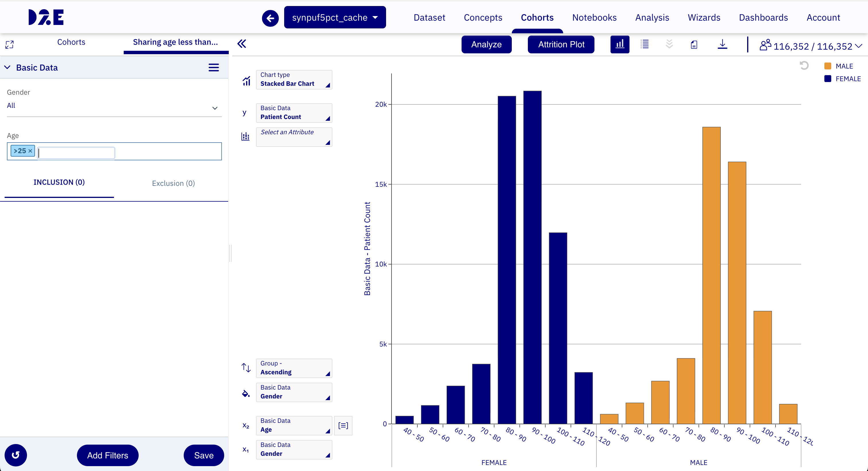
Task: Open the synpuf5pct_cache dataset dropdown
Action: coord(335,17)
